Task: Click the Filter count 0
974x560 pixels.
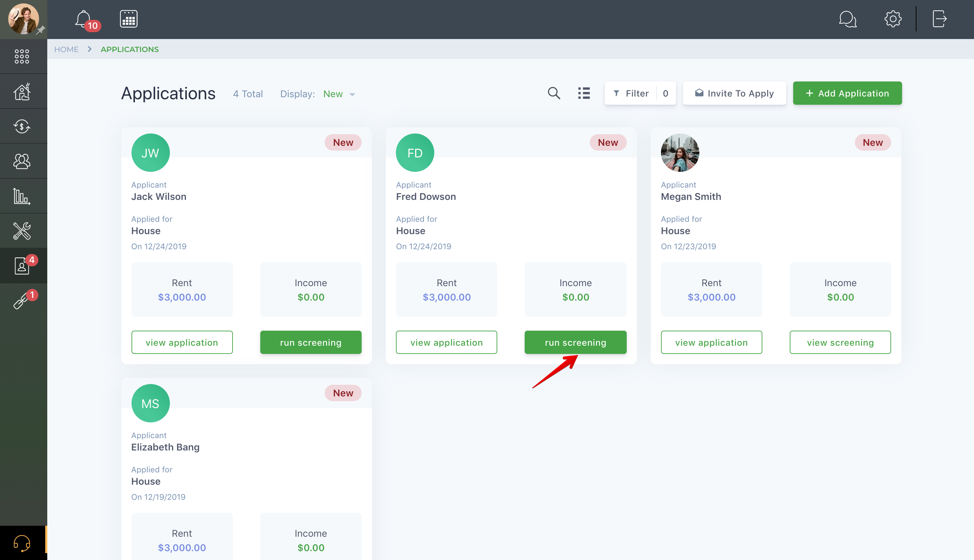Action: pos(665,93)
